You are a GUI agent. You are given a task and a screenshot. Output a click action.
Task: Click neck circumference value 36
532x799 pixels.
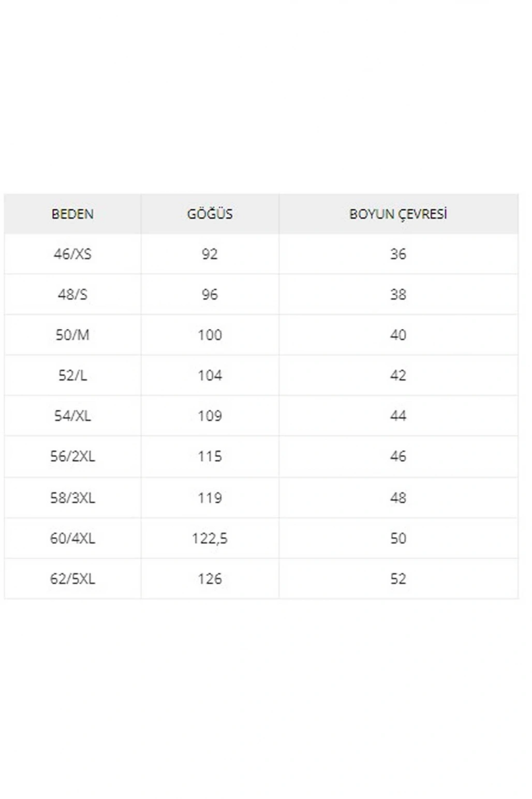pyautogui.click(x=398, y=254)
